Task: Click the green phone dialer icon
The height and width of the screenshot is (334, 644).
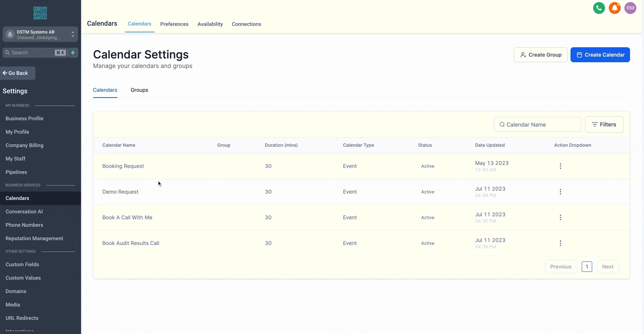Action: [599, 8]
